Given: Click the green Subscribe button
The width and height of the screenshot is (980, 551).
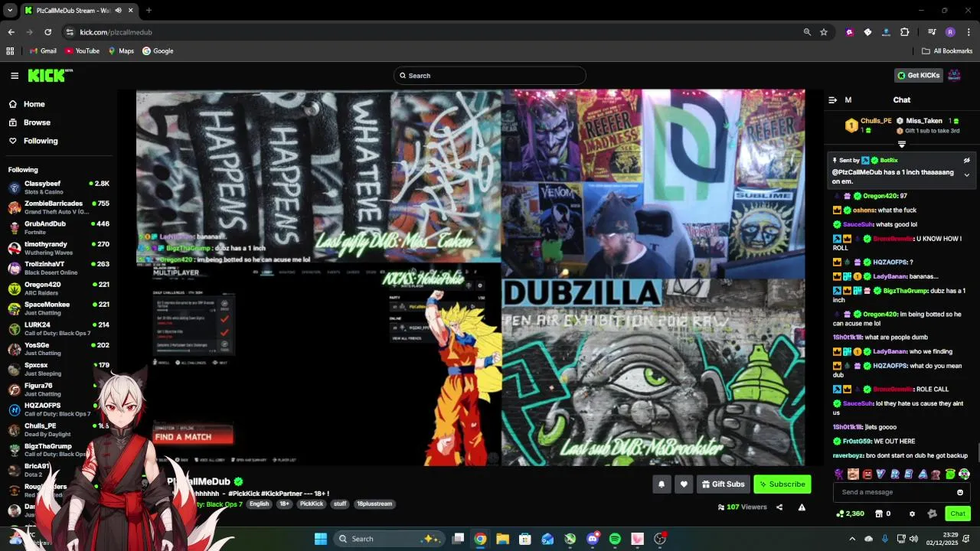Looking at the screenshot, I should pyautogui.click(x=782, y=484).
